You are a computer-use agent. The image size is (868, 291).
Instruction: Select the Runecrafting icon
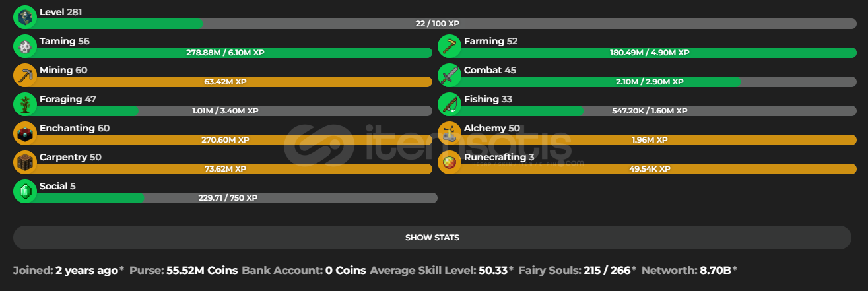[x=450, y=162]
